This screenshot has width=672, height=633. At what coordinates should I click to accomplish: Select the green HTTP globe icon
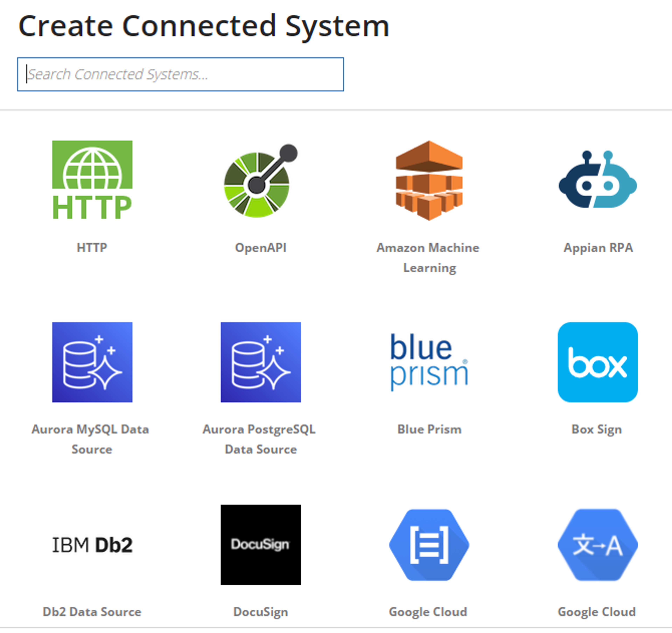pyautogui.click(x=92, y=180)
